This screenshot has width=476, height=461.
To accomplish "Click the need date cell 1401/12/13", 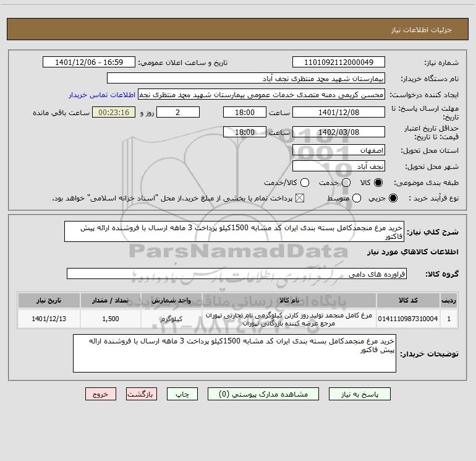I will click(49, 319).
